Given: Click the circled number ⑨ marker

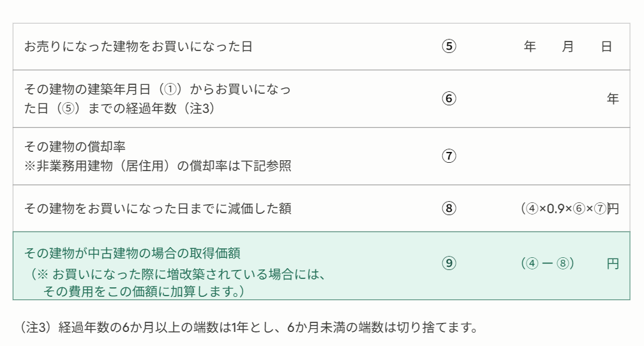Looking at the screenshot, I should pos(450,264).
